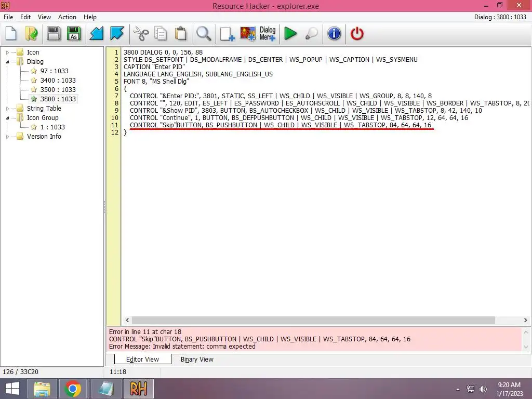Image resolution: width=532 pixels, height=399 pixels.
Task: Open the File menu
Action: (x=8, y=17)
